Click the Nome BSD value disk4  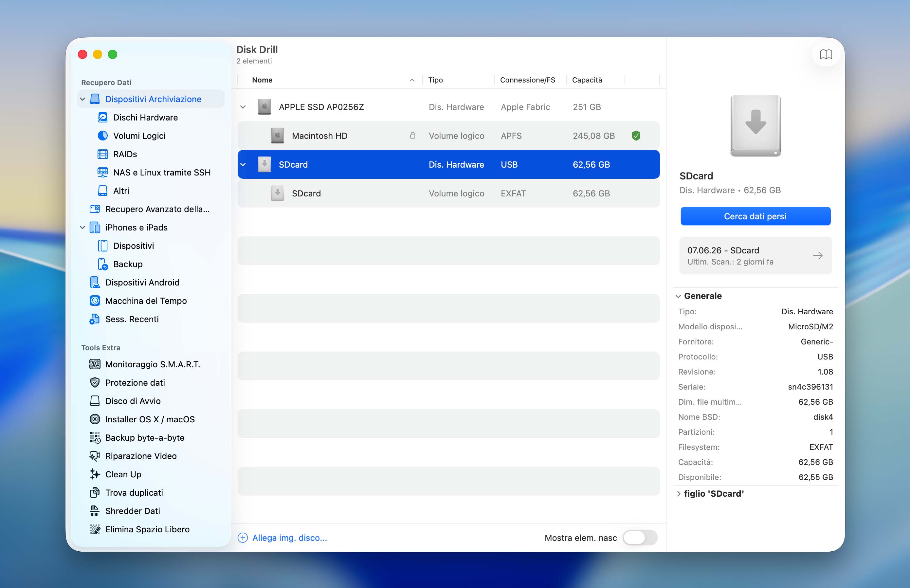[x=823, y=417]
